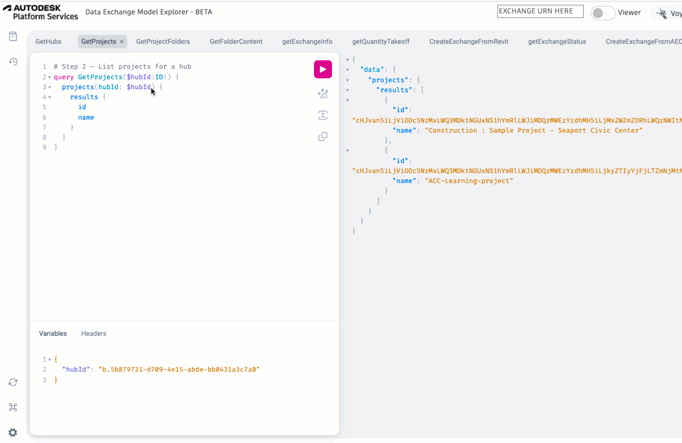Collapse the "data" node in response
Image resolution: width=682 pixels, height=443 pixels.
coord(347,70)
